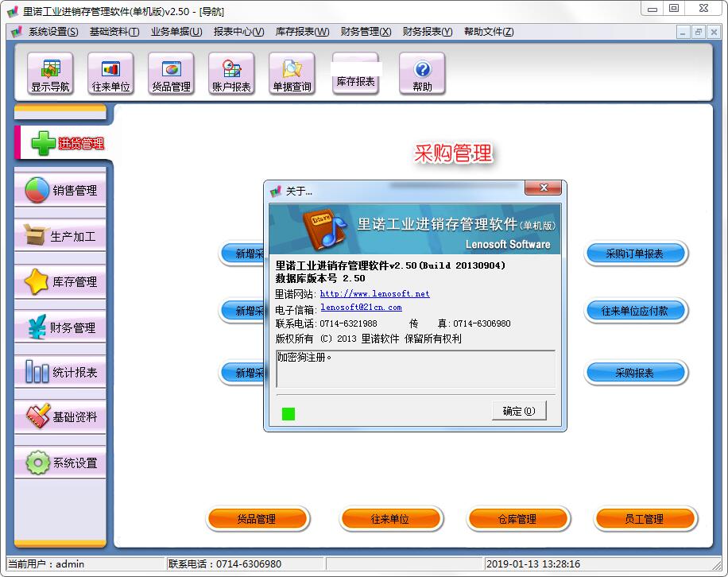728x577 pixels.
Task: Click the app icon in the title bar
Action: [13, 11]
